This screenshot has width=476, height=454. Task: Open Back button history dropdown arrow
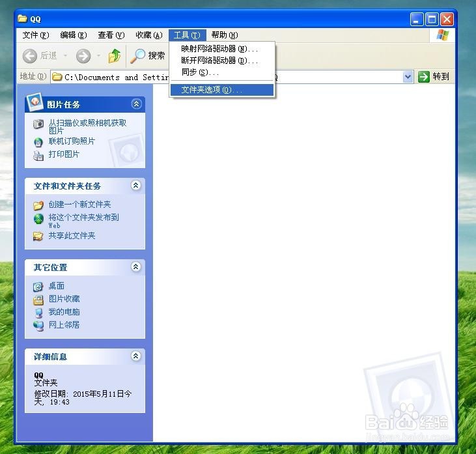[x=65, y=56]
